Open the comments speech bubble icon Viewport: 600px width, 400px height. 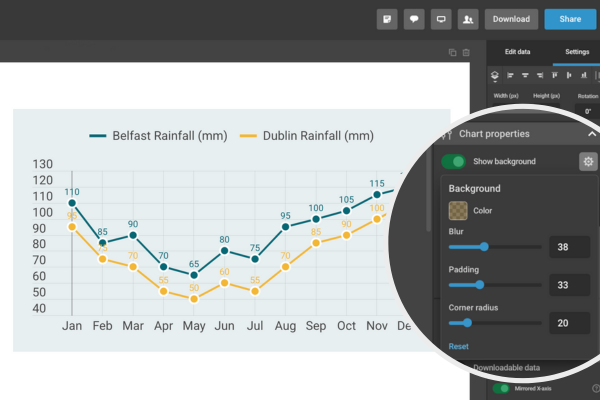tap(414, 19)
